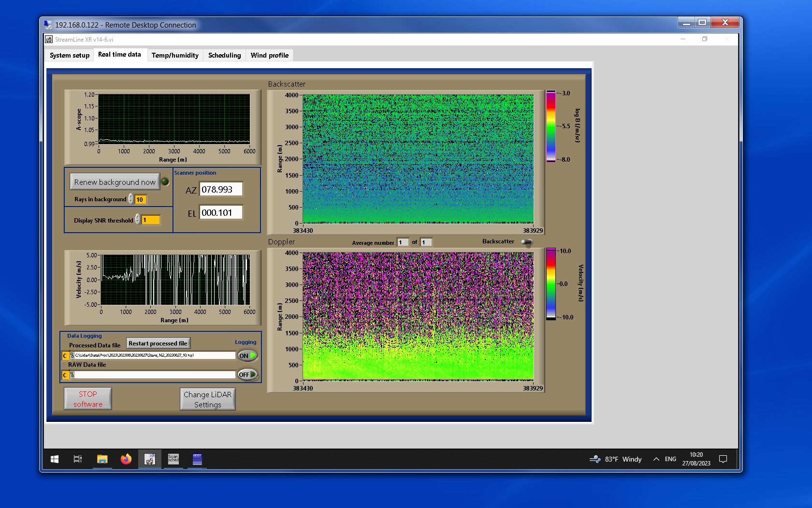The image size is (812, 508).
Task: Click the RAW Data file browse icon
Action: (x=72, y=375)
